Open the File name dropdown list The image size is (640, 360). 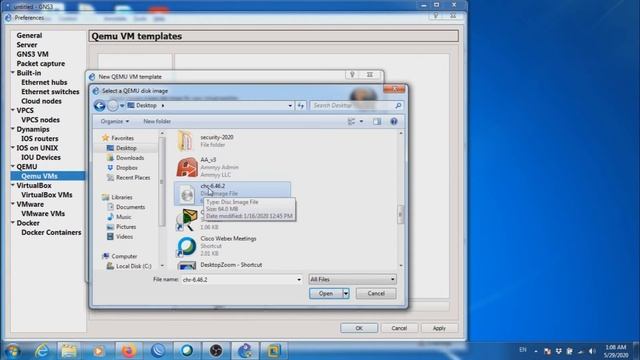(299, 280)
